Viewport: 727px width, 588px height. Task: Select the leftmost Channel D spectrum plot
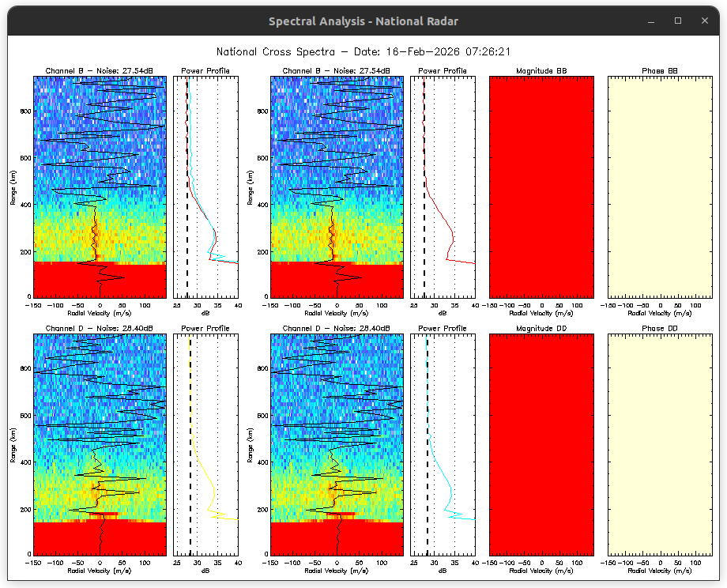[x=100, y=443]
